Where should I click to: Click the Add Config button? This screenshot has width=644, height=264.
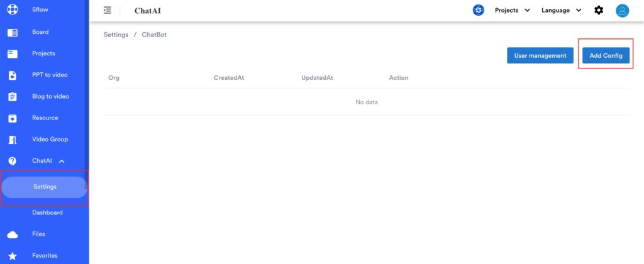click(606, 55)
